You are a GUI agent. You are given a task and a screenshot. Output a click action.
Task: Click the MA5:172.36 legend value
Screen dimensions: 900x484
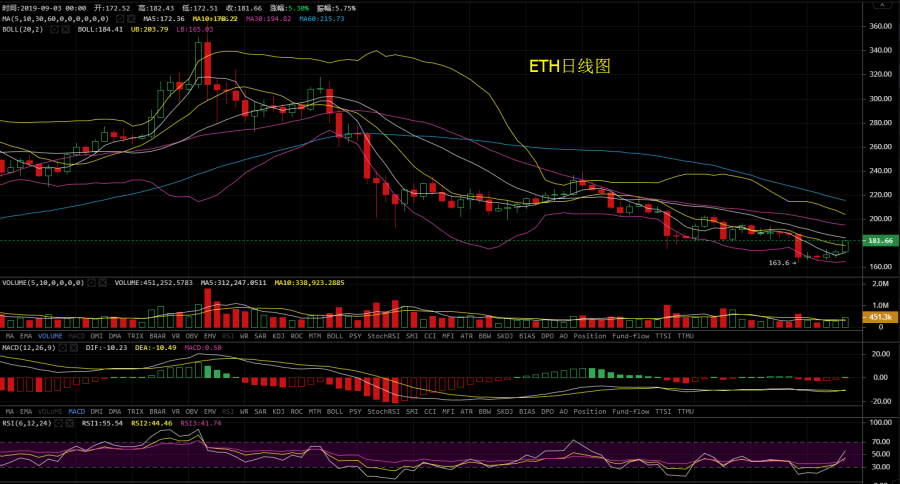(164, 19)
